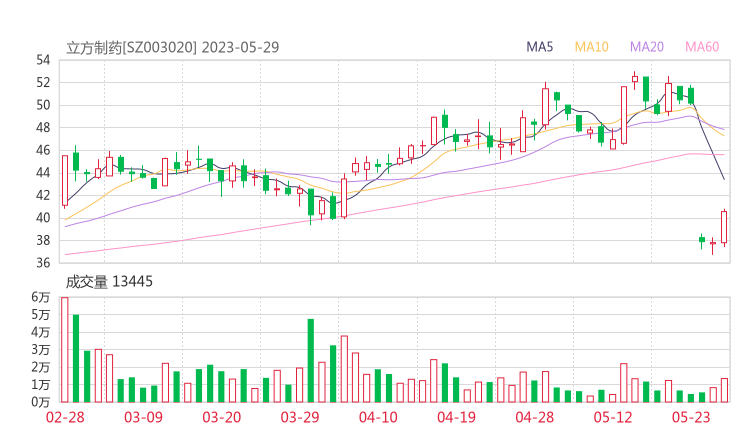Select the first red candlestick at 02-28

click(65, 181)
